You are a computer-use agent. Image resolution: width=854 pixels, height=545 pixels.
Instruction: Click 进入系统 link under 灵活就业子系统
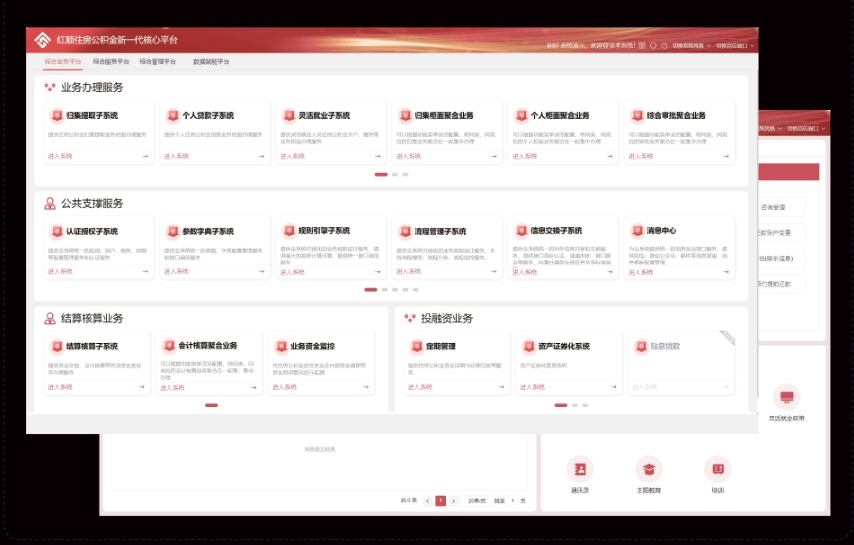(291, 157)
